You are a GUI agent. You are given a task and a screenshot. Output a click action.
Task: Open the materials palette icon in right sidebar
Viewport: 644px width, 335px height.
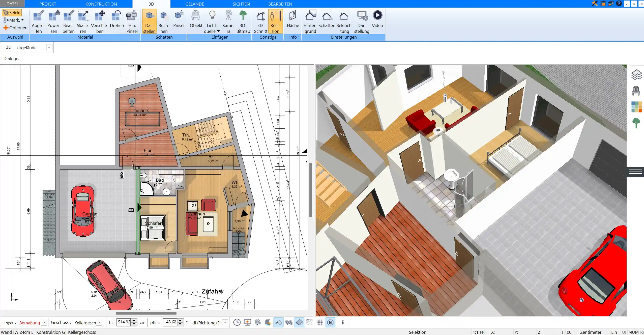pyautogui.click(x=636, y=107)
